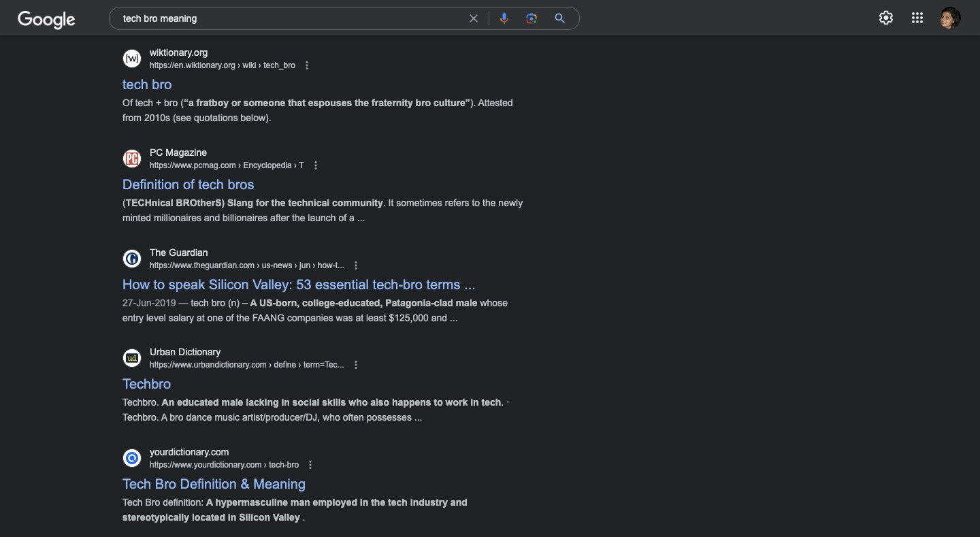Screen dimensions: 980x537
Task: Click the 'PC Magazine' site name
Action: [x=178, y=152]
